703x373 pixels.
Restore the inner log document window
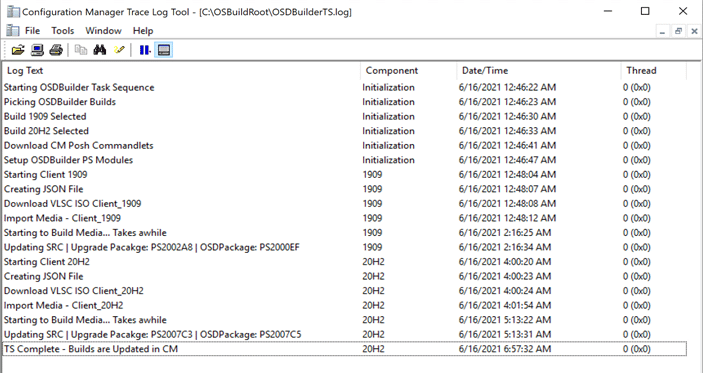coord(678,31)
